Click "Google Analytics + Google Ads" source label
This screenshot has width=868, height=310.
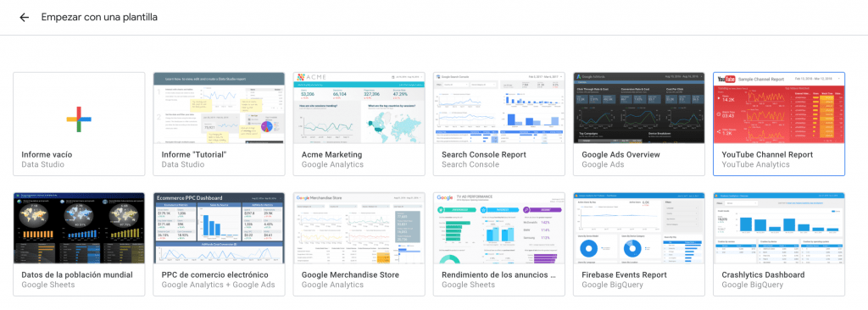tap(218, 285)
